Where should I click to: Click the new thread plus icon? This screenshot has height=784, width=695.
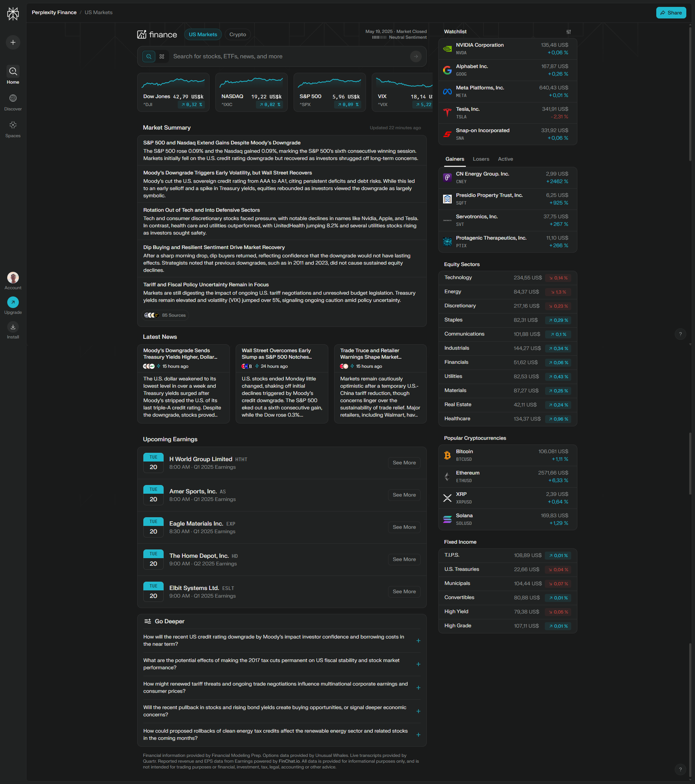[13, 42]
